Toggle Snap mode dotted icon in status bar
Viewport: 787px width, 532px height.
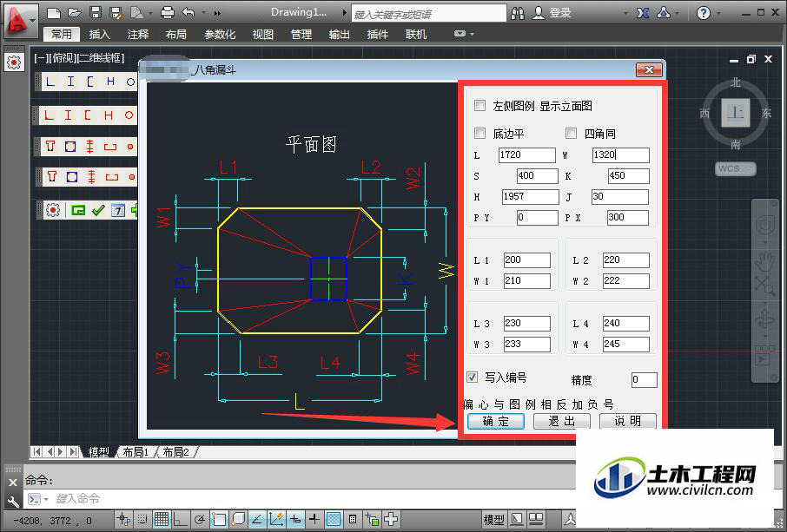pos(142,520)
